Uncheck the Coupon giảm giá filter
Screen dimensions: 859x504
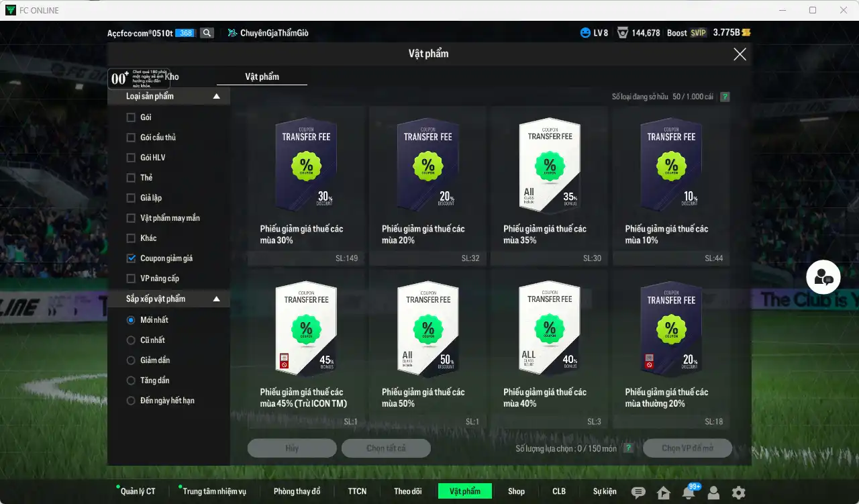[131, 258]
